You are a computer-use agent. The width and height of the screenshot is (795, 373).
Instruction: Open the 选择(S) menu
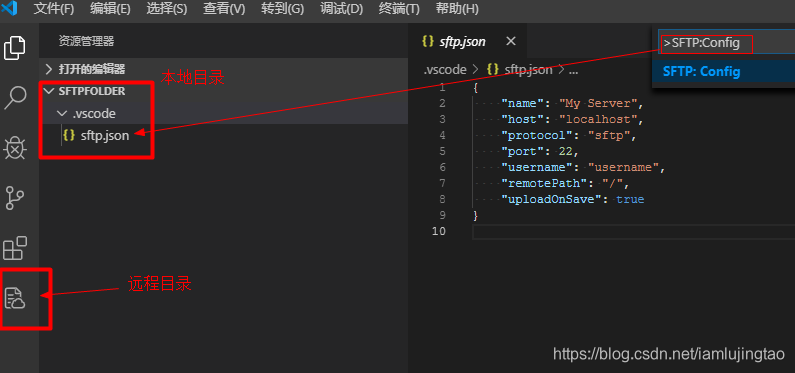[167, 9]
